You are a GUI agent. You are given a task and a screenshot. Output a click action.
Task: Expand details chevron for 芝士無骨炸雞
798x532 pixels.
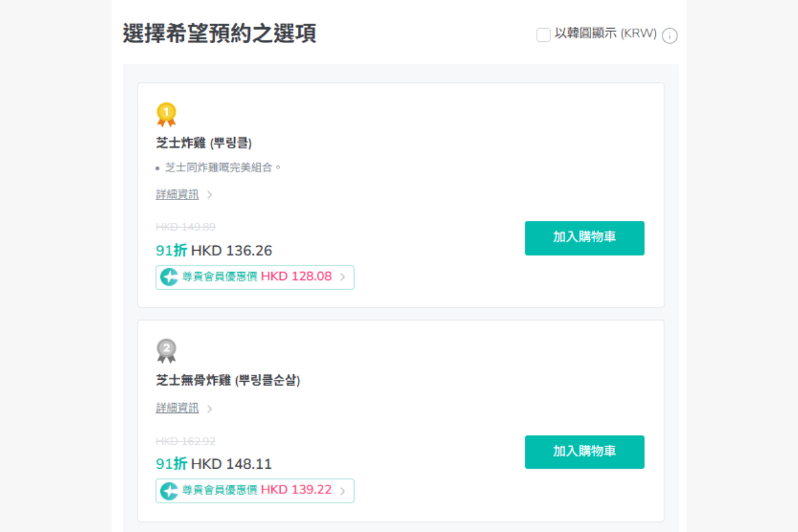click(209, 409)
